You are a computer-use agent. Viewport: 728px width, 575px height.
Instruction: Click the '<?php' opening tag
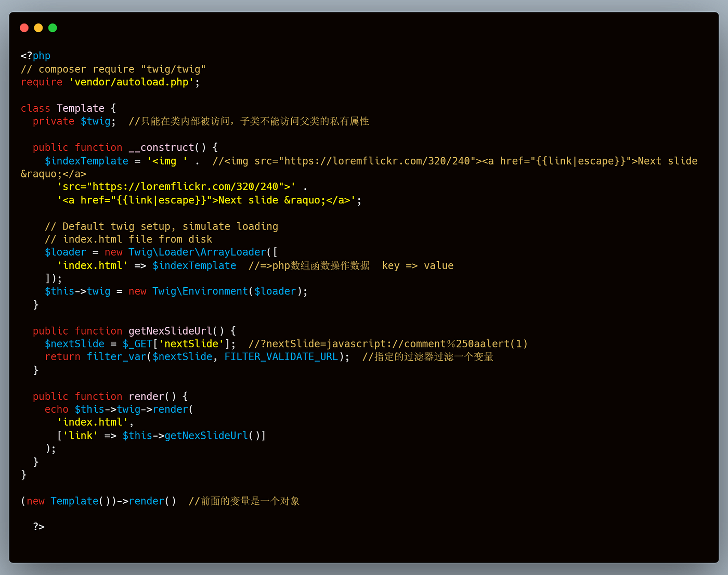point(35,56)
